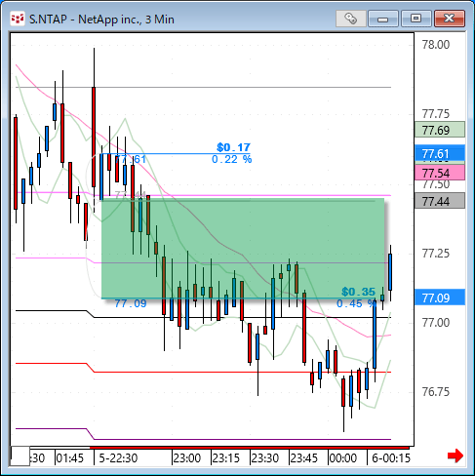The width and height of the screenshot is (475, 476).
Task: Click the 23:15 time axis label
Action: pyautogui.click(x=226, y=458)
